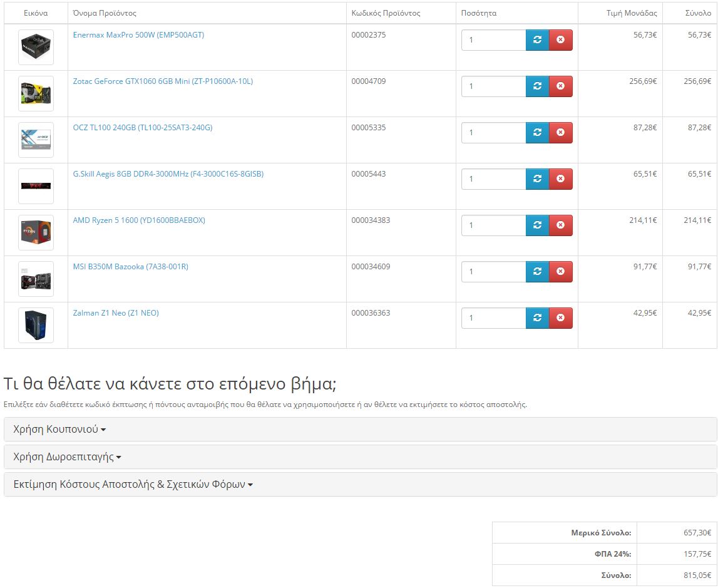Delete AMD Ryzen 5 1600 from cart
The width and height of the screenshot is (718, 588).
pyautogui.click(x=560, y=225)
